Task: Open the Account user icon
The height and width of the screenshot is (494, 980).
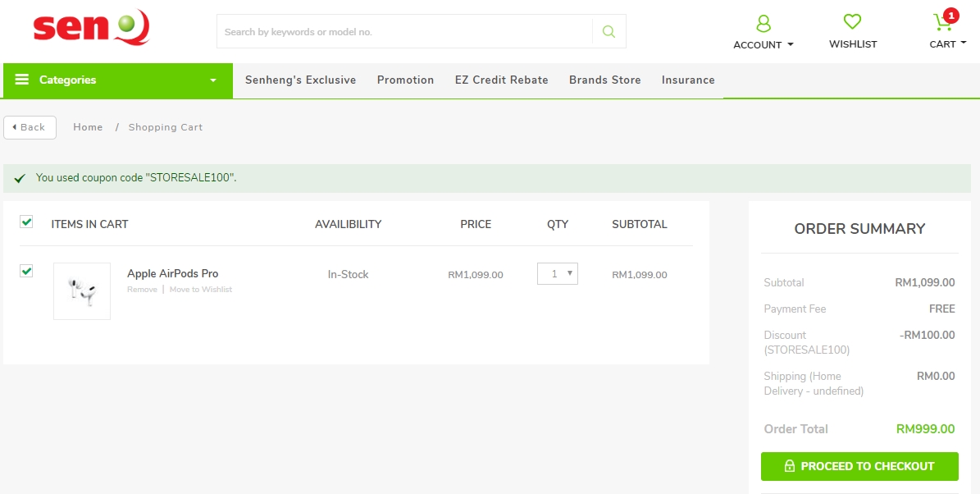Action: (x=763, y=23)
